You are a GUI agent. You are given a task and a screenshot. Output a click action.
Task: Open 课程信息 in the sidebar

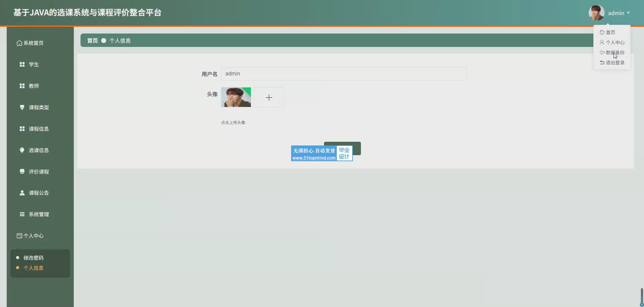(x=39, y=129)
